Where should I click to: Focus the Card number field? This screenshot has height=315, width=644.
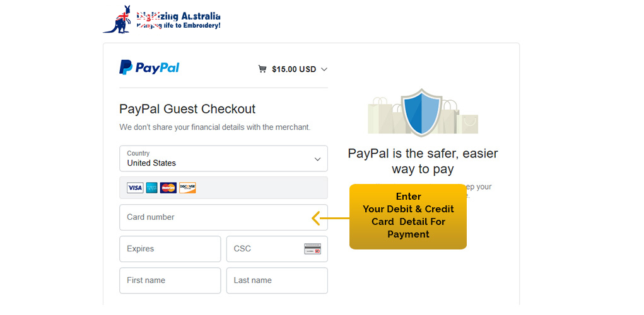(214, 217)
